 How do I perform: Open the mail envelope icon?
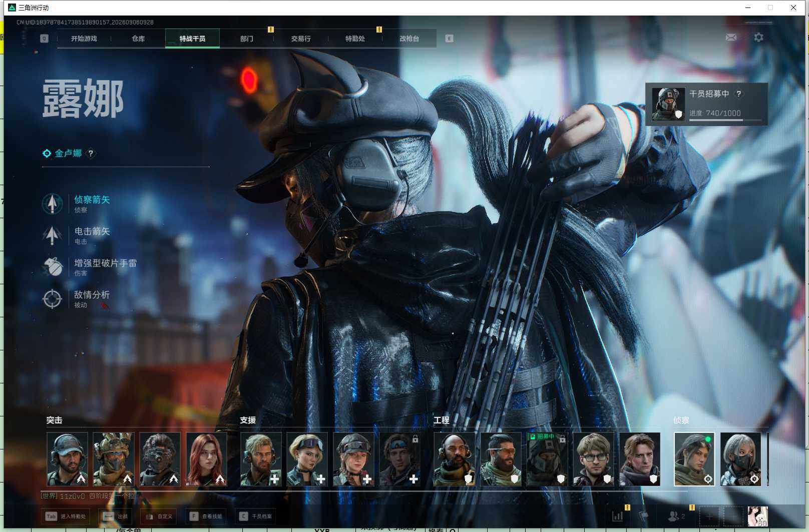(x=731, y=38)
